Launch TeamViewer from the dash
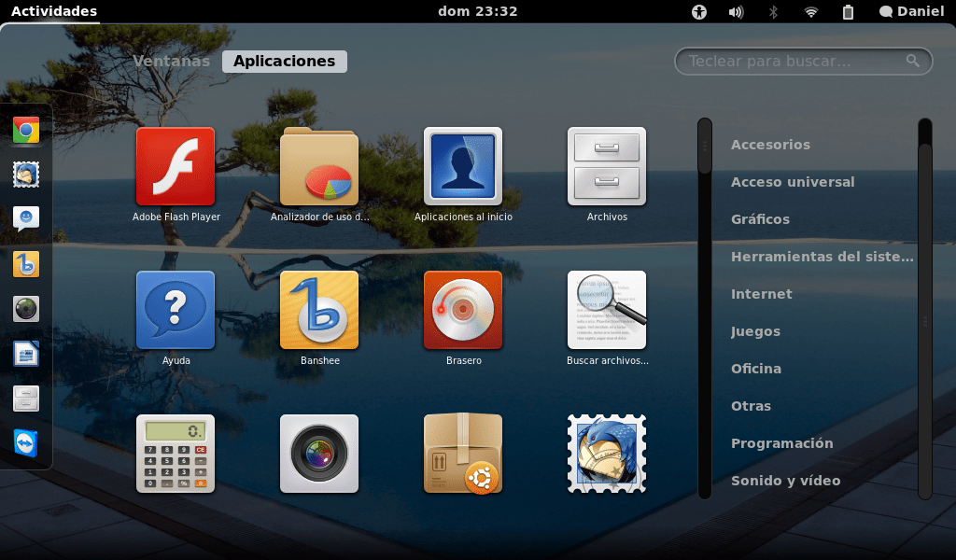 (26, 443)
